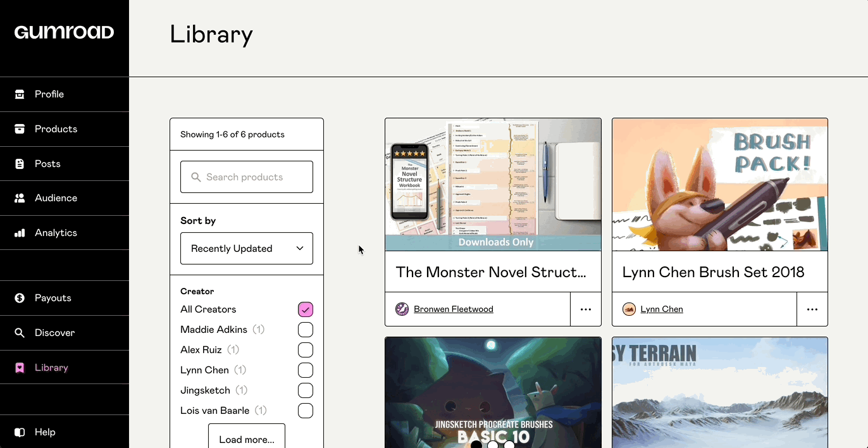Click the Analytics bar chart icon
The width and height of the screenshot is (868, 448).
point(20,233)
